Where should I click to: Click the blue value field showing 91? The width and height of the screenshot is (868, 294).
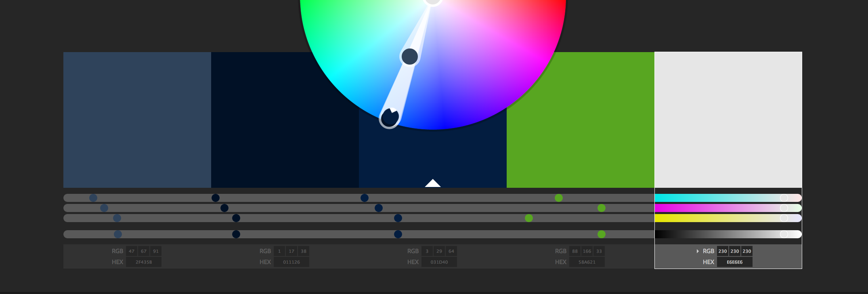click(156, 251)
